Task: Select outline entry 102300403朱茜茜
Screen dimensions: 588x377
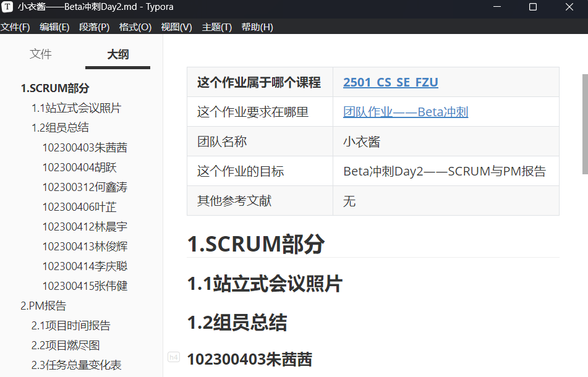Action: (85, 148)
